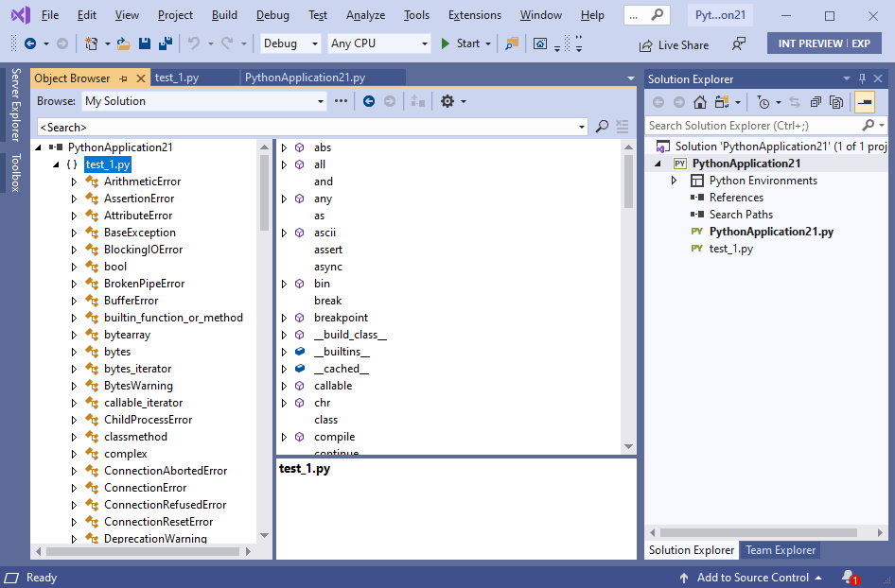Click the Object Browser Search field

[307, 127]
